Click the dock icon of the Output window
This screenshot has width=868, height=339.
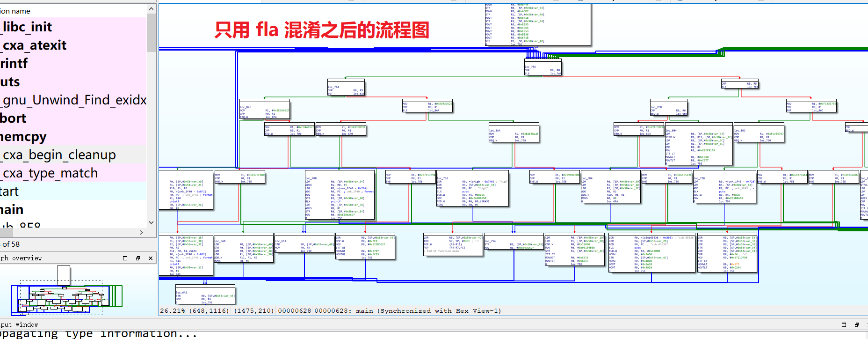tap(857, 324)
